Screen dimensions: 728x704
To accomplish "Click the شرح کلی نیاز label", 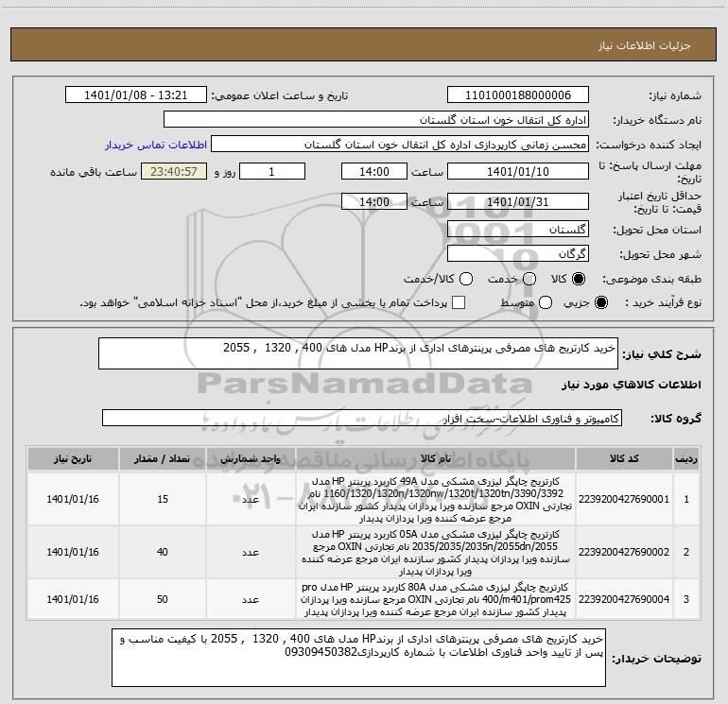I will point(662,354).
